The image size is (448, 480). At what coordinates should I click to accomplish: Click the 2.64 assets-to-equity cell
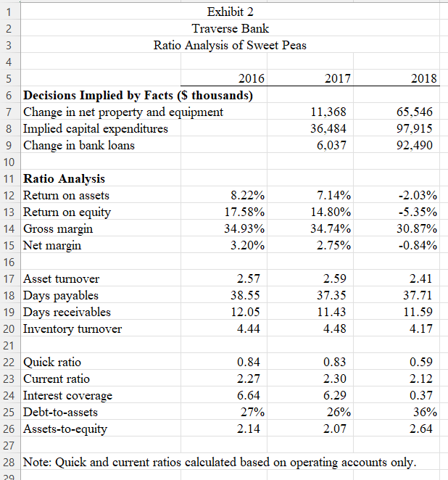(x=397, y=429)
